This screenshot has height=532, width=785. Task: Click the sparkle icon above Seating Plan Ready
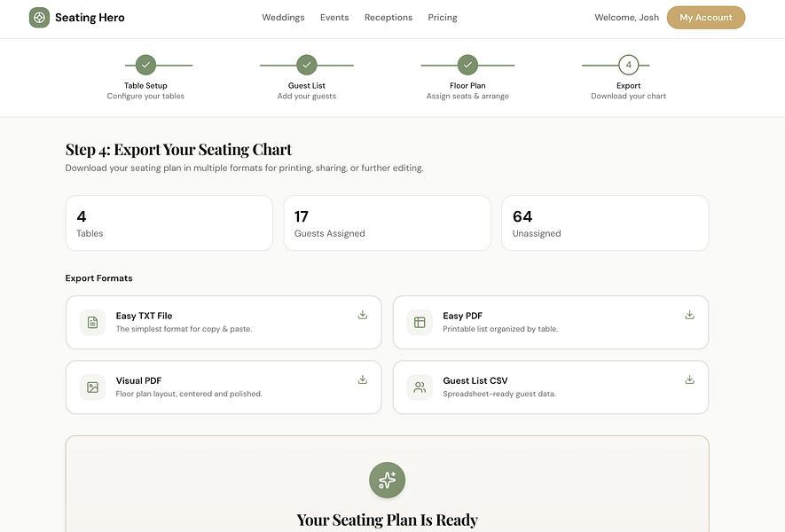coord(387,480)
